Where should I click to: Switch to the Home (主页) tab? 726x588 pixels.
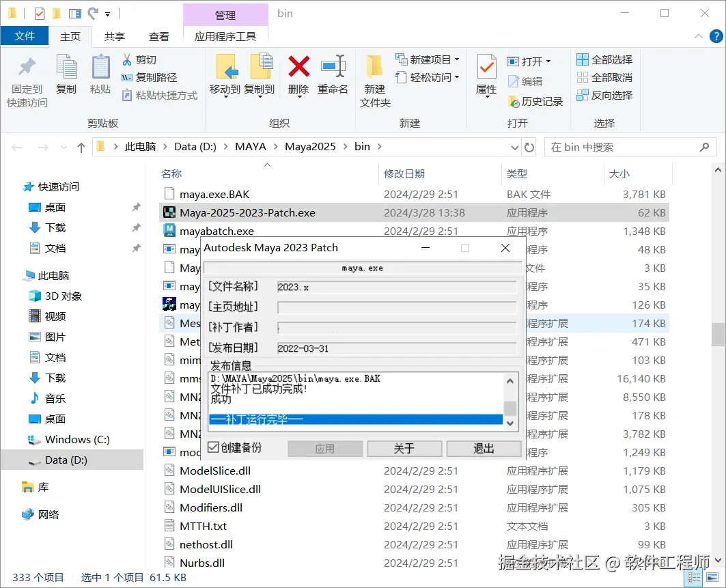tap(70, 37)
